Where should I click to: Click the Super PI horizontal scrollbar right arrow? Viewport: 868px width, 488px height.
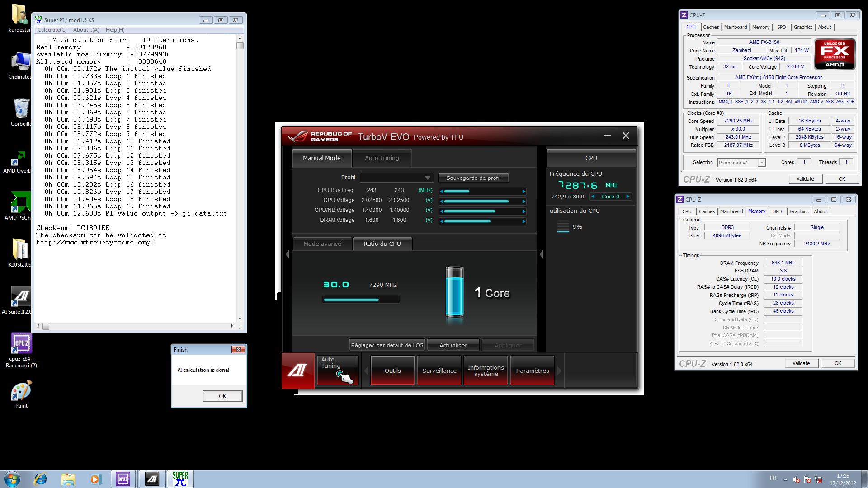(x=232, y=326)
